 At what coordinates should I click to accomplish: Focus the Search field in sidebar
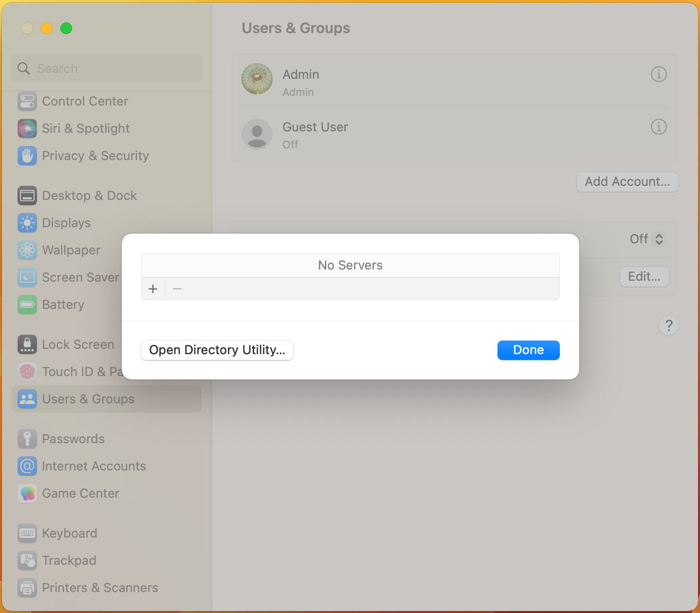(107, 69)
